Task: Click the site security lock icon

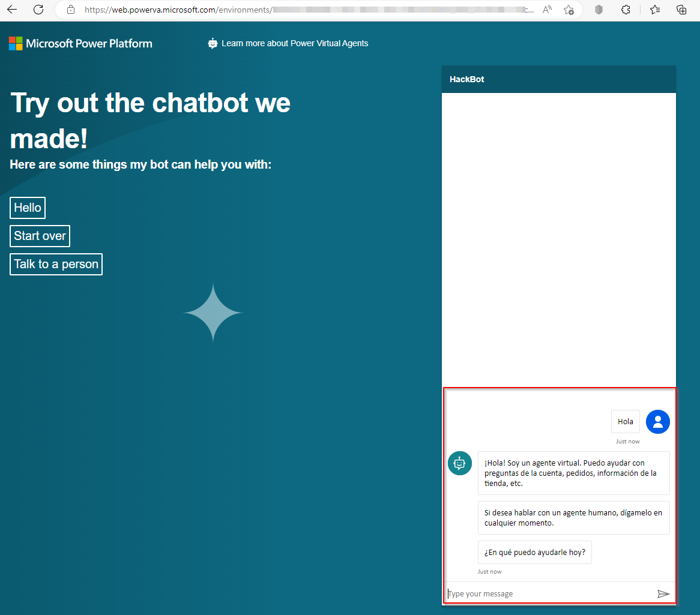Action: click(71, 10)
